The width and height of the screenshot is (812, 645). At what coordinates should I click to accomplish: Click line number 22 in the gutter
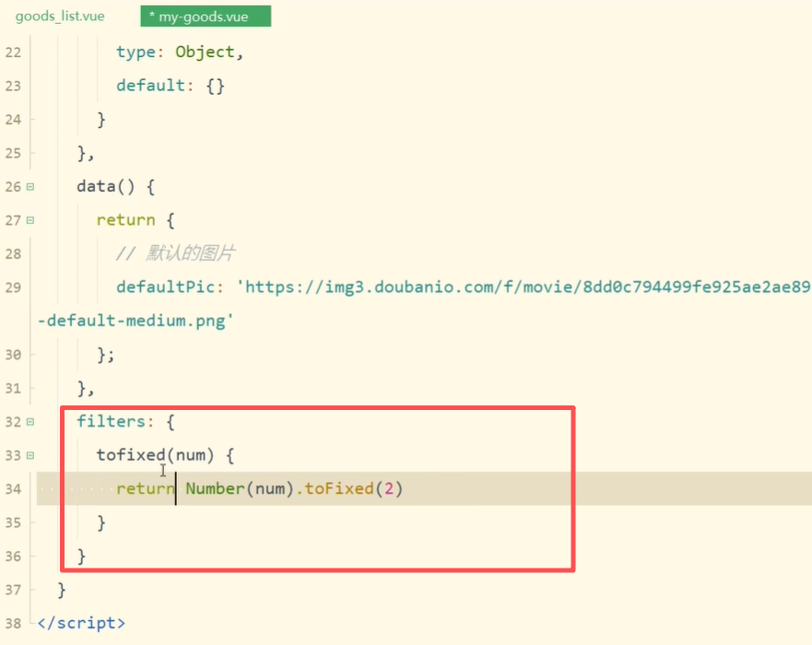14,53
